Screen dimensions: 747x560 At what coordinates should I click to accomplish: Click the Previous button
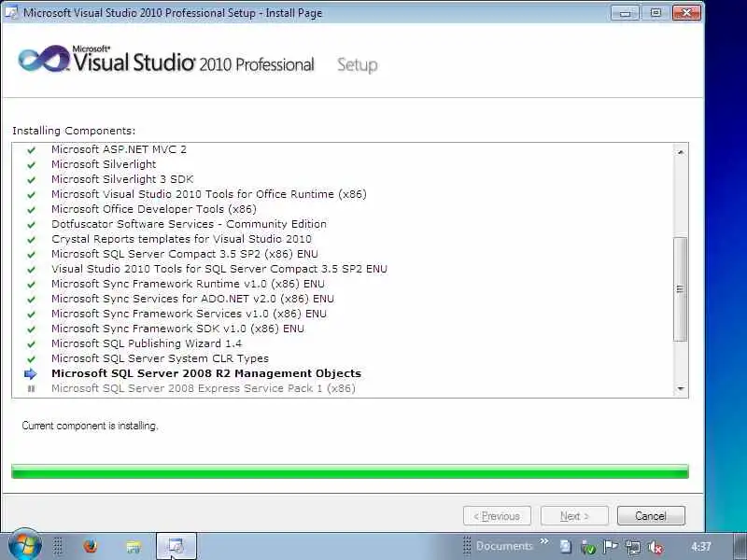497,516
